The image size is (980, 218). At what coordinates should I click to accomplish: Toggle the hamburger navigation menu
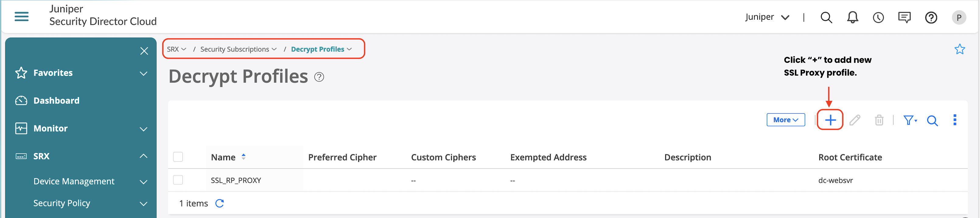pyautogui.click(x=21, y=17)
